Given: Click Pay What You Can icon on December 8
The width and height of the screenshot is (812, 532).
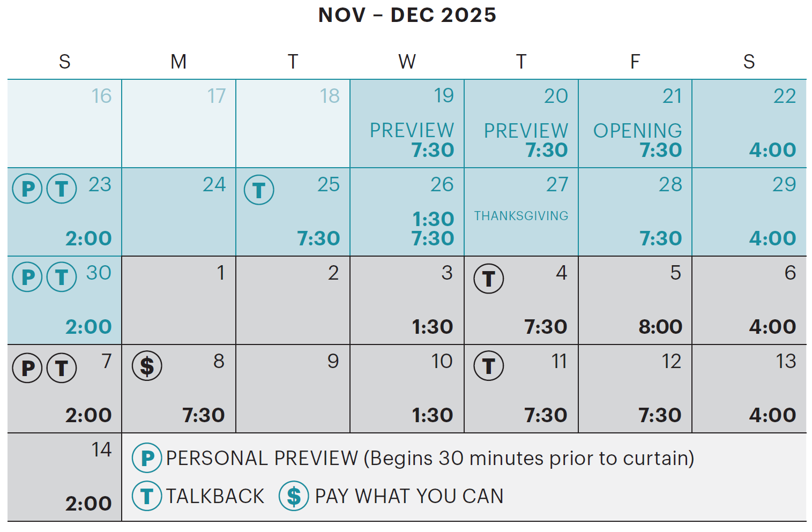Looking at the screenshot, I should point(147,366).
